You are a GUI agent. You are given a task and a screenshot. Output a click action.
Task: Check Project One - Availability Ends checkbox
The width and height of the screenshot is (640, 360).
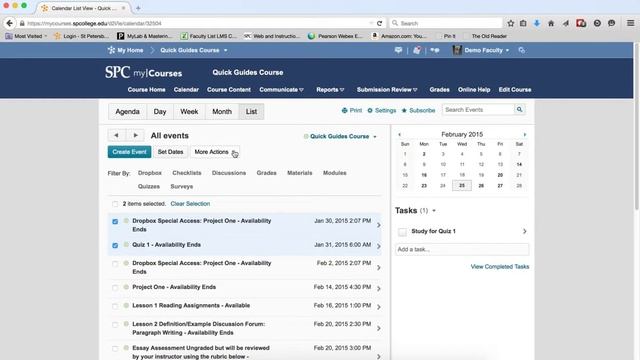pyautogui.click(x=115, y=288)
